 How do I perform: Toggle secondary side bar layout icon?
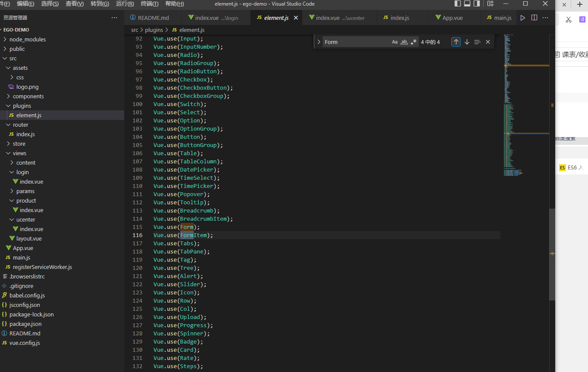pos(477,3)
